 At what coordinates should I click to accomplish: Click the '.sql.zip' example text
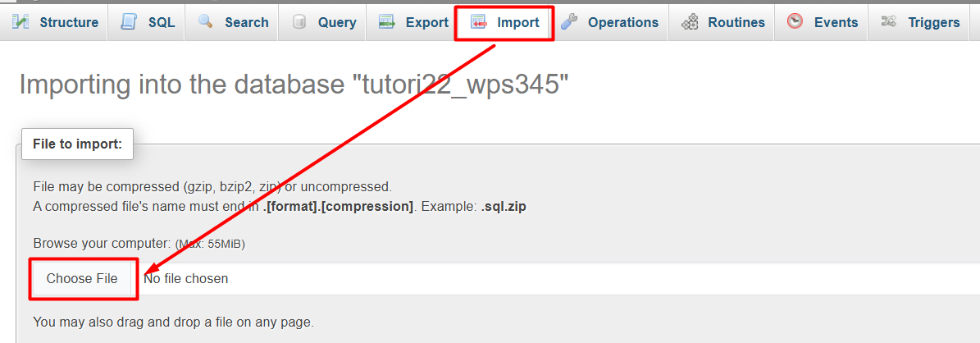tap(504, 207)
